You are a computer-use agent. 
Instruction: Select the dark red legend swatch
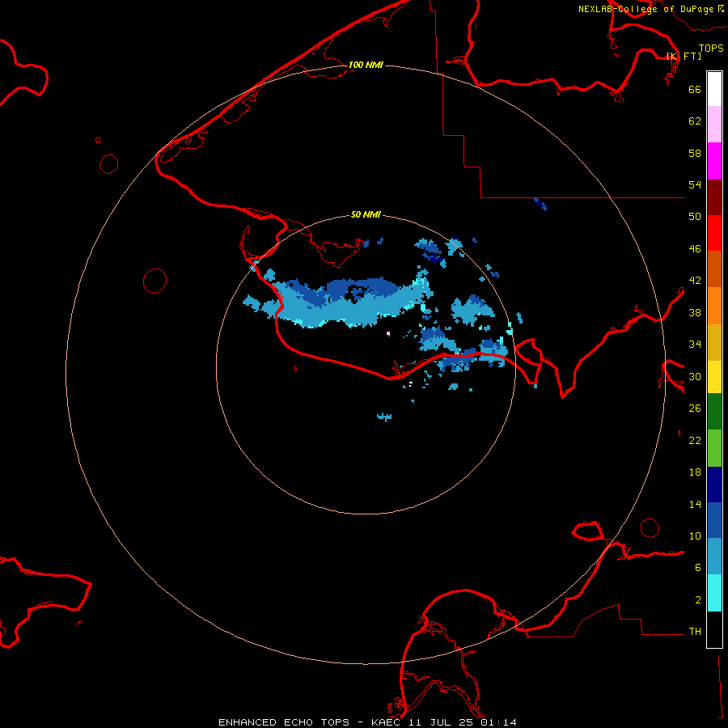click(x=714, y=197)
